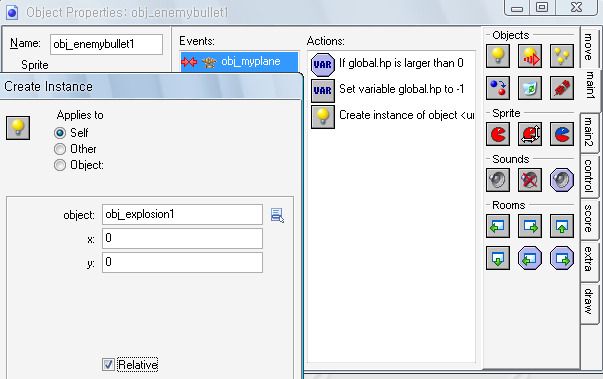Open the object picker menu icon beside object field
The width and height of the screenshot is (603, 379).
pos(277,215)
